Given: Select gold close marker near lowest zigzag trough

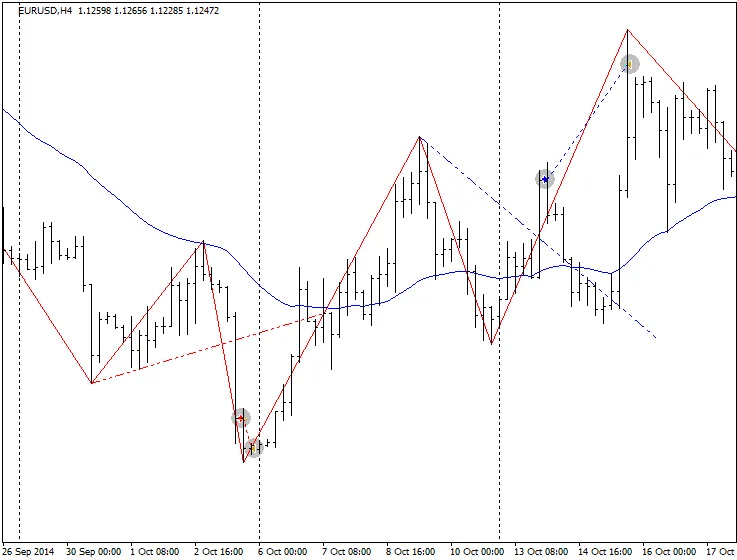Looking at the screenshot, I should click(x=254, y=448).
